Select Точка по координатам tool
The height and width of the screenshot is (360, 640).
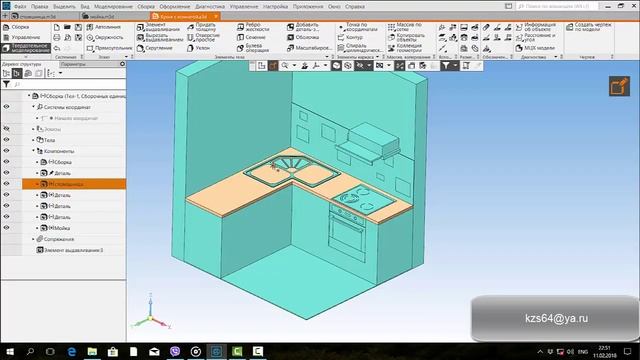tap(358, 27)
